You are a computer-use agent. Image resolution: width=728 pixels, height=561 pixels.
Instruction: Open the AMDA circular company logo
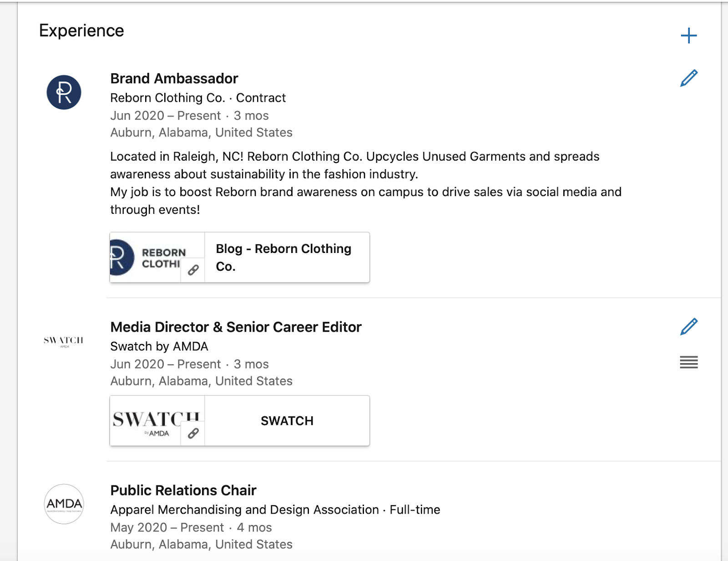(x=64, y=504)
